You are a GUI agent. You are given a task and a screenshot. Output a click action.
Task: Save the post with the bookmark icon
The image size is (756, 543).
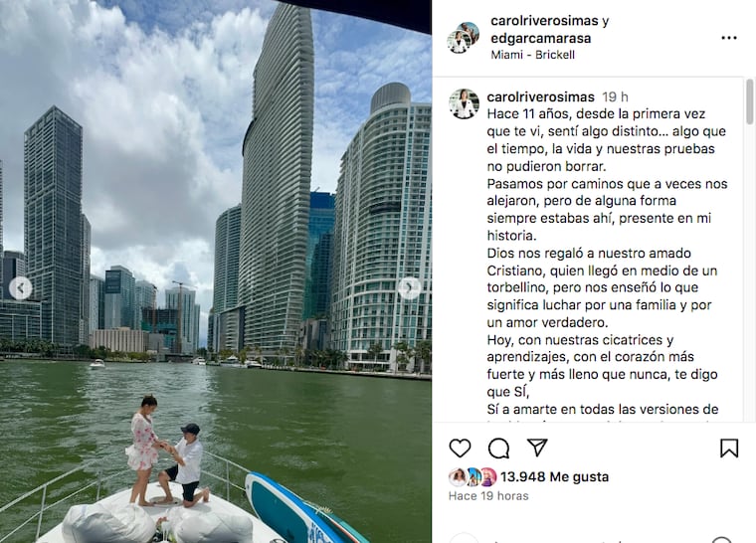[729, 448]
